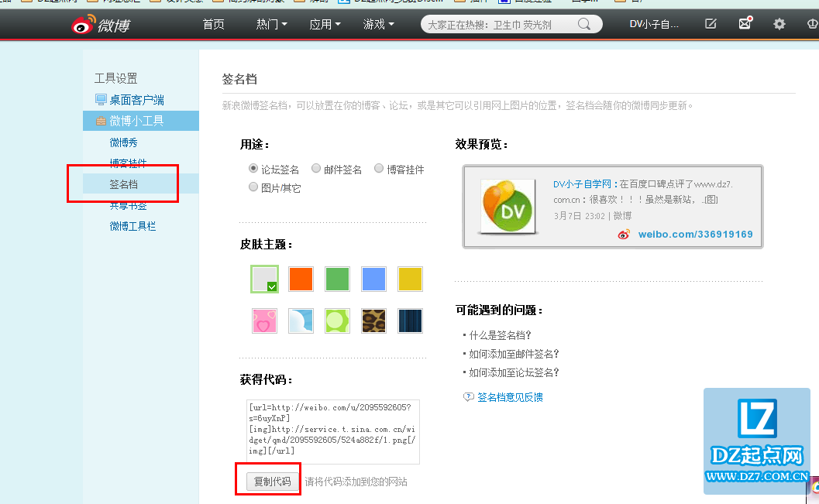Choose the leopard print skin theme

pos(374,321)
